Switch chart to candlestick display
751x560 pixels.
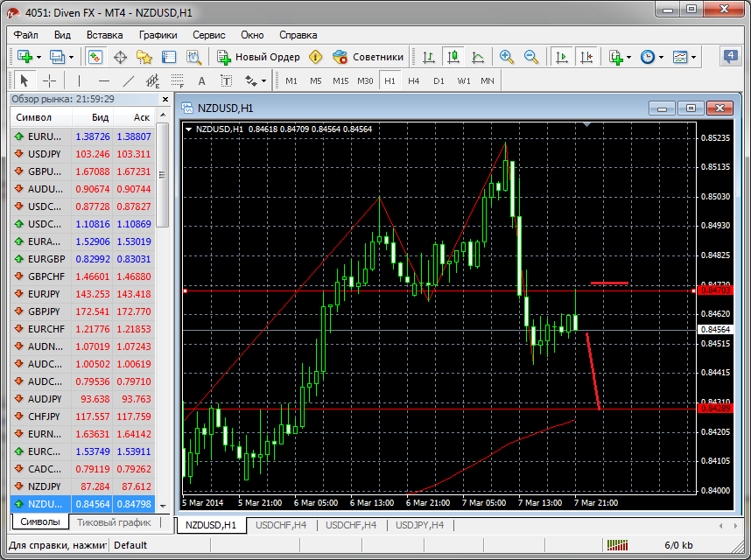[453, 57]
